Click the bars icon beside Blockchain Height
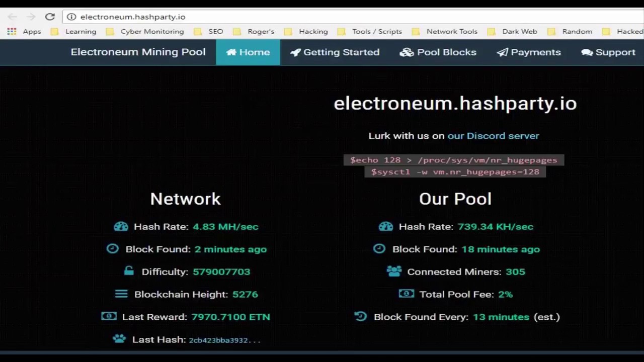The height and width of the screenshot is (362, 644). coord(121,294)
